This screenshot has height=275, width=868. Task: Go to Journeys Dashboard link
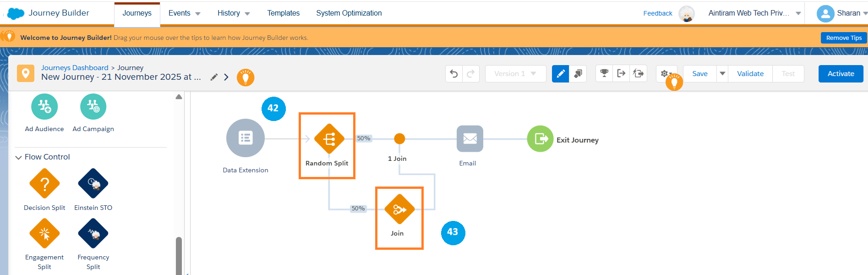75,68
